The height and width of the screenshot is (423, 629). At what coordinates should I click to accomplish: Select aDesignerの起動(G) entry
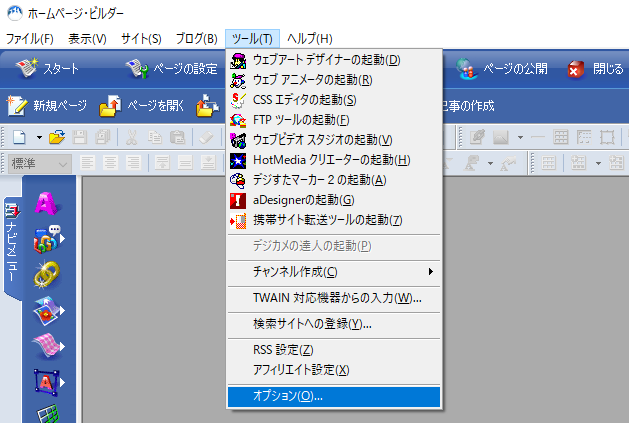[334, 200]
